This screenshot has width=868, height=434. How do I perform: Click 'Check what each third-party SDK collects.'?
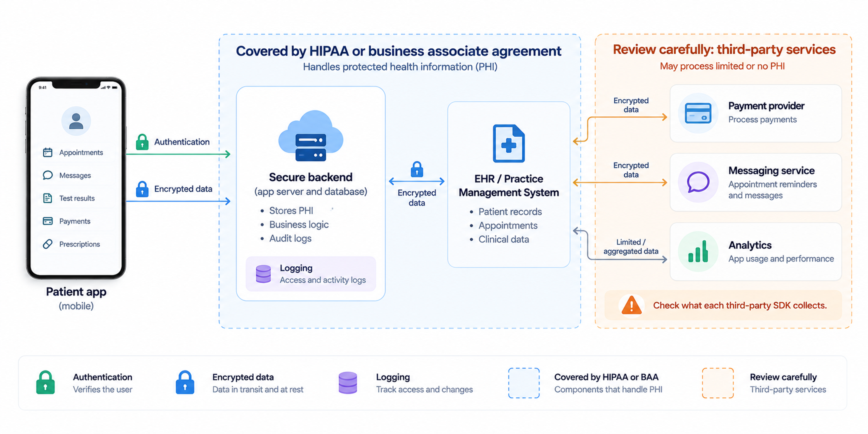(x=740, y=305)
